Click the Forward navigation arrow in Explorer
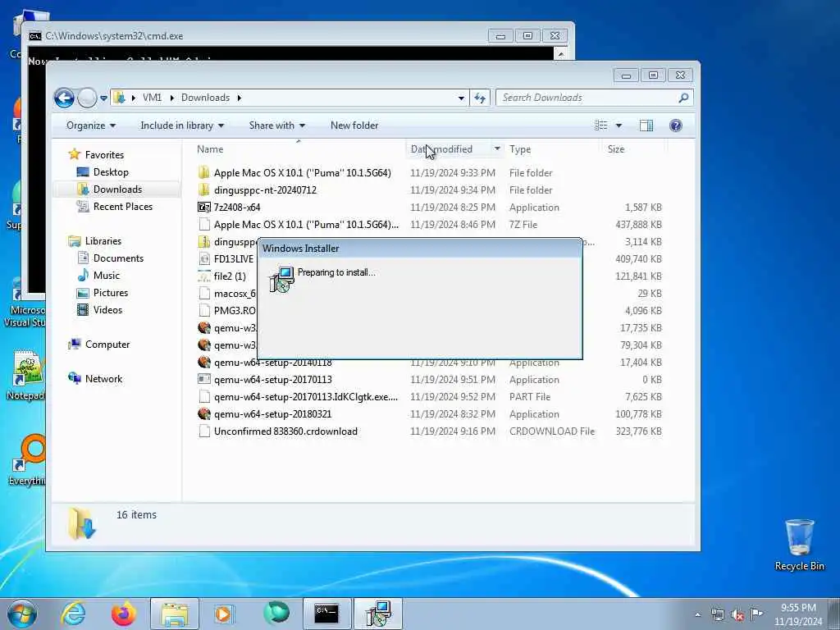 87,98
